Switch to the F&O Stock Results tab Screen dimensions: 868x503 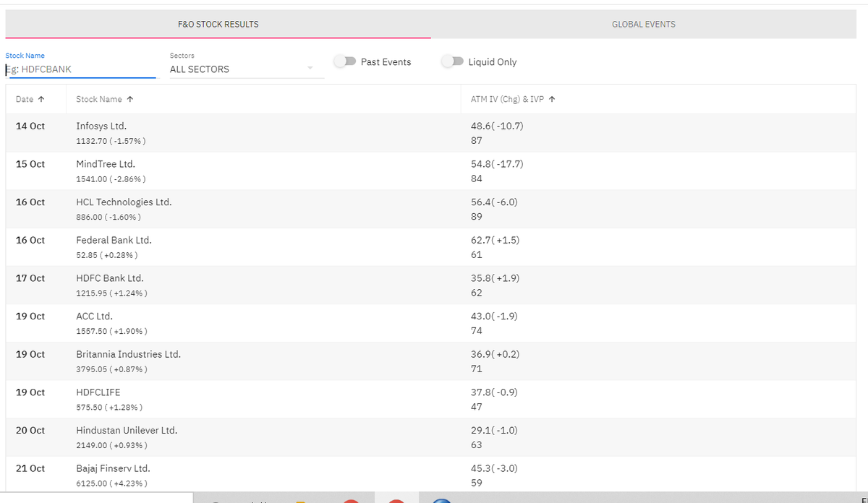pyautogui.click(x=218, y=24)
